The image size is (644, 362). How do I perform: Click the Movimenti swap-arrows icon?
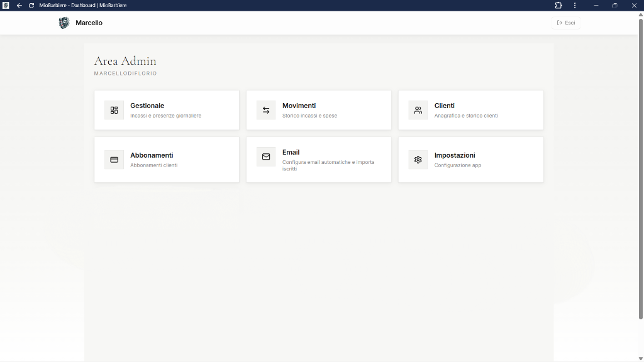[x=266, y=110]
